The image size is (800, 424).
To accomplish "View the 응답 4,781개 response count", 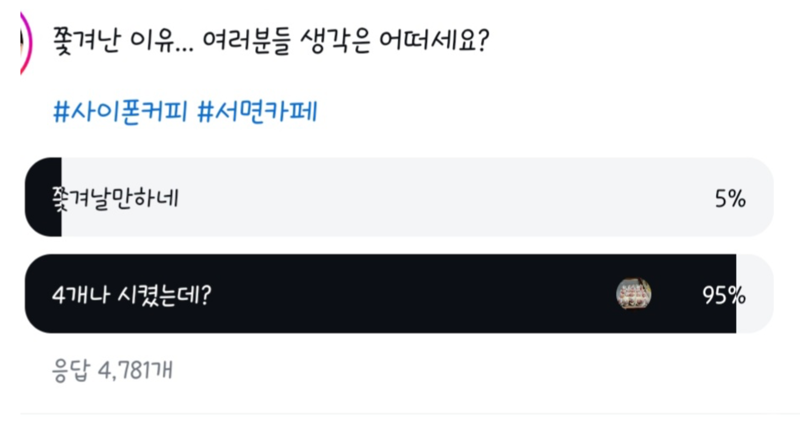I will click(x=112, y=370).
